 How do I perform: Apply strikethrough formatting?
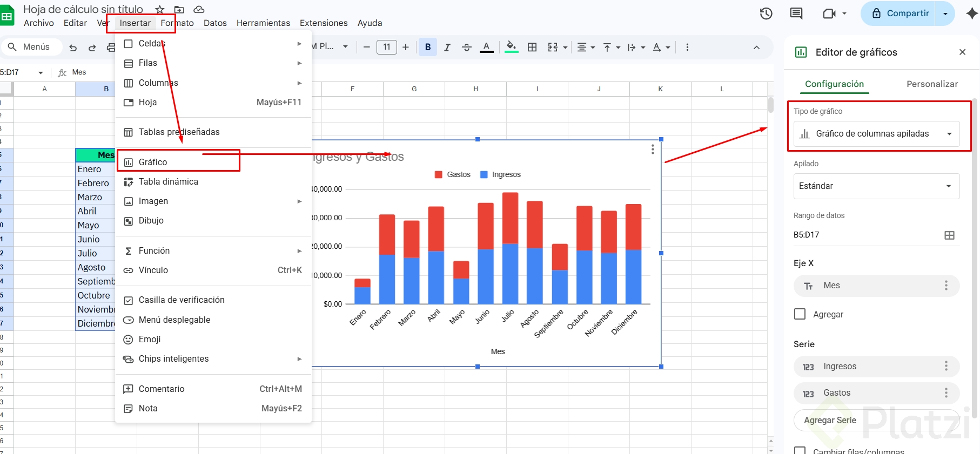tap(467, 47)
